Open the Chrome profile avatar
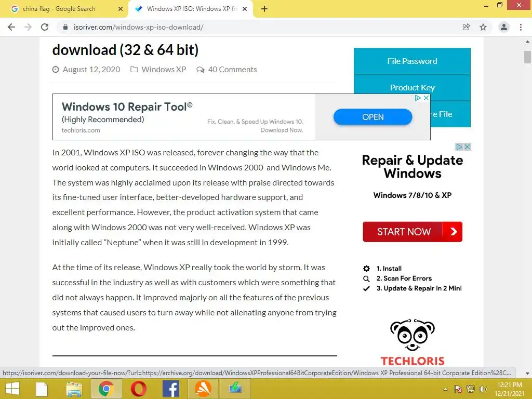The width and height of the screenshot is (532, 399). coord(504,27)
